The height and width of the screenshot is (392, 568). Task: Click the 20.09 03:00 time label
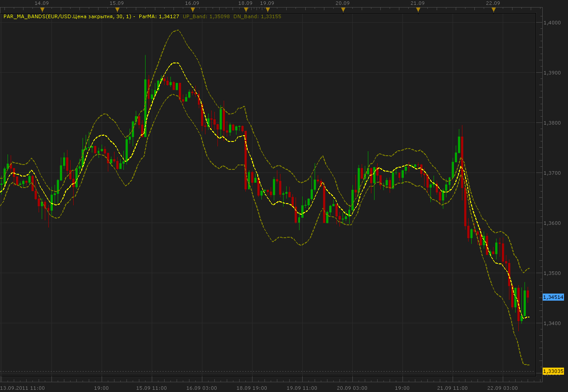pyautogui.click(x=352, y=388)
